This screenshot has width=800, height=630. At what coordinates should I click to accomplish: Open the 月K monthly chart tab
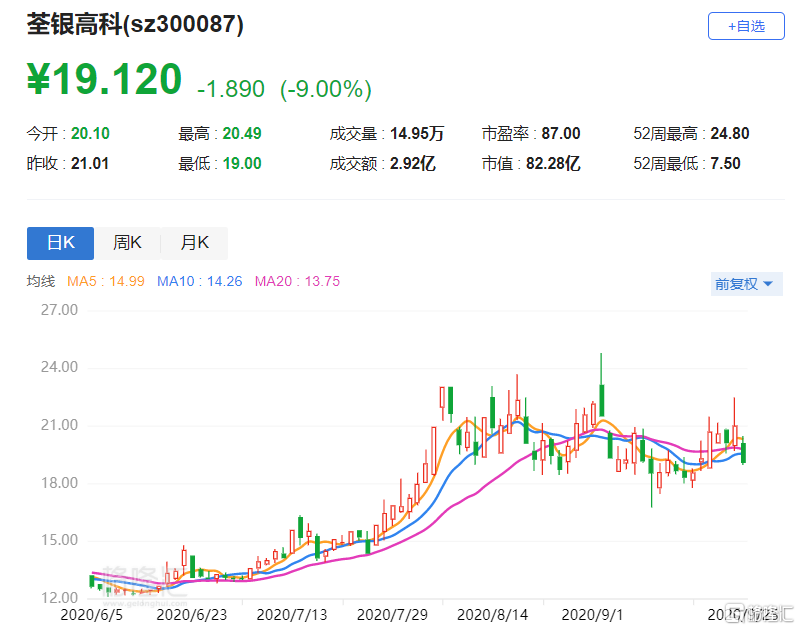(194, 243)
